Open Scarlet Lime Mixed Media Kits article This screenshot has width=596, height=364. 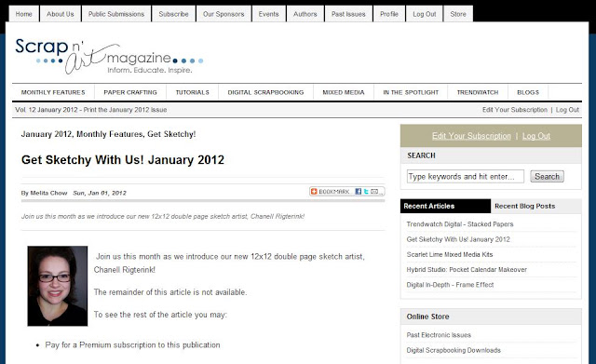point(450,254)
